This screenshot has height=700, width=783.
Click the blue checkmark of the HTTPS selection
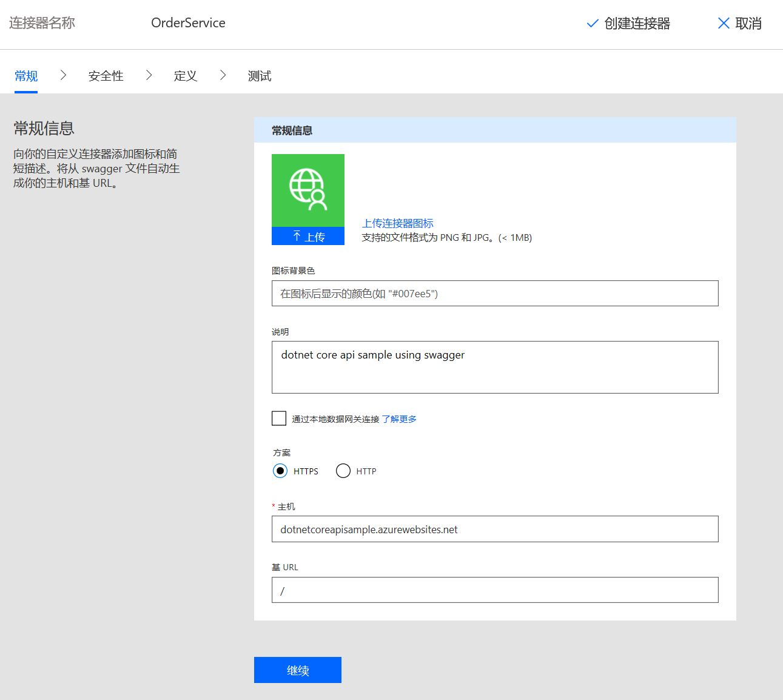click(280, 471)
